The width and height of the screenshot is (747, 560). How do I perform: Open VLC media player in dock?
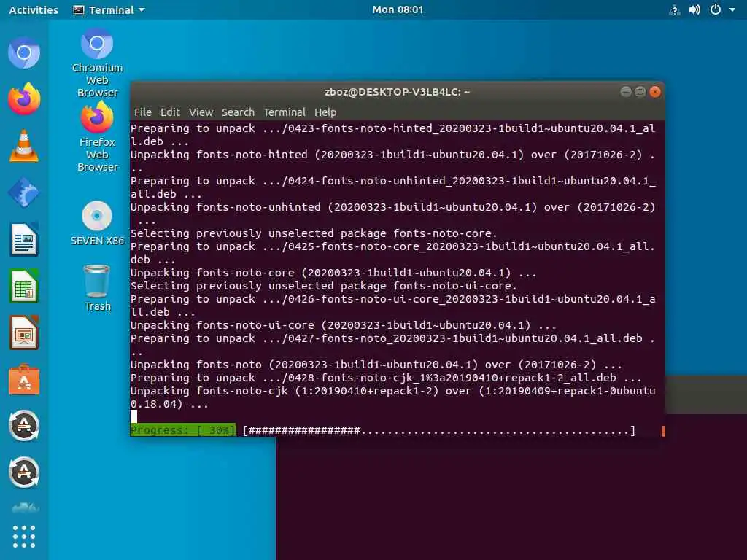tap(24, 146)
